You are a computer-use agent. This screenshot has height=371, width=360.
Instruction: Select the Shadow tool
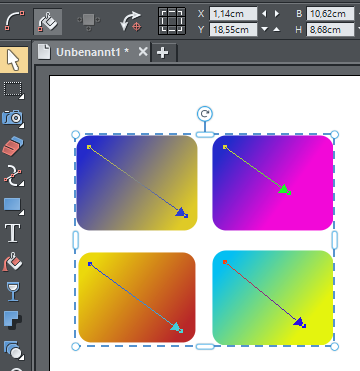point(13,320)
